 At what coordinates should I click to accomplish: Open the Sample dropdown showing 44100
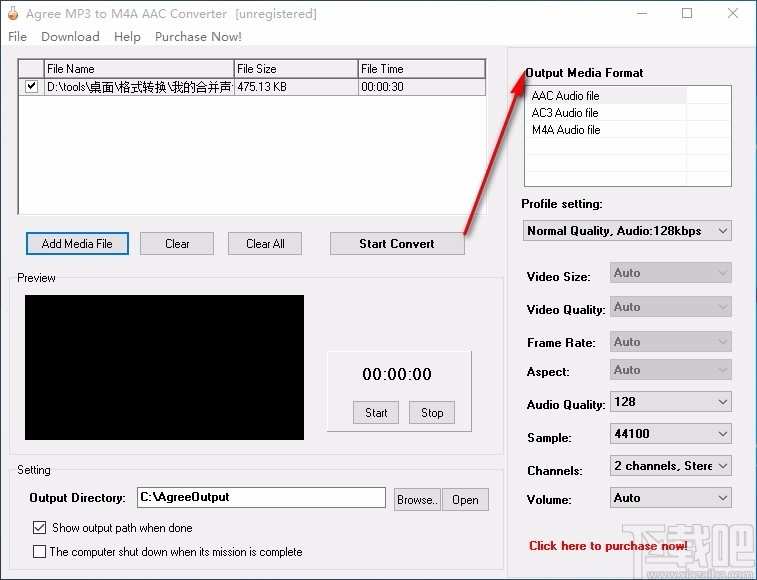pos(671,434)
